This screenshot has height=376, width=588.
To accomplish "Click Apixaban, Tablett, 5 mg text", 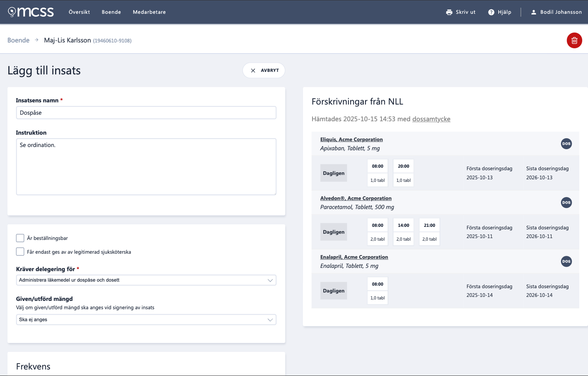I will [350, 148].
